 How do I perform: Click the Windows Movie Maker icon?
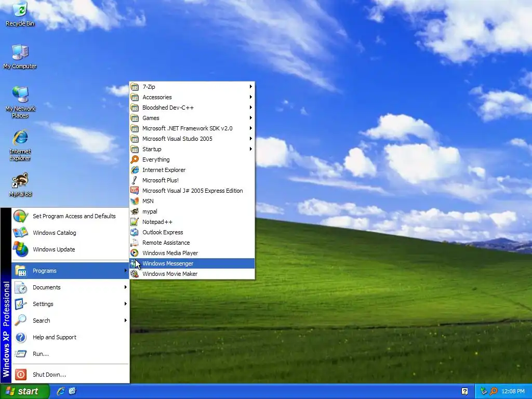[x=135, y=274]
